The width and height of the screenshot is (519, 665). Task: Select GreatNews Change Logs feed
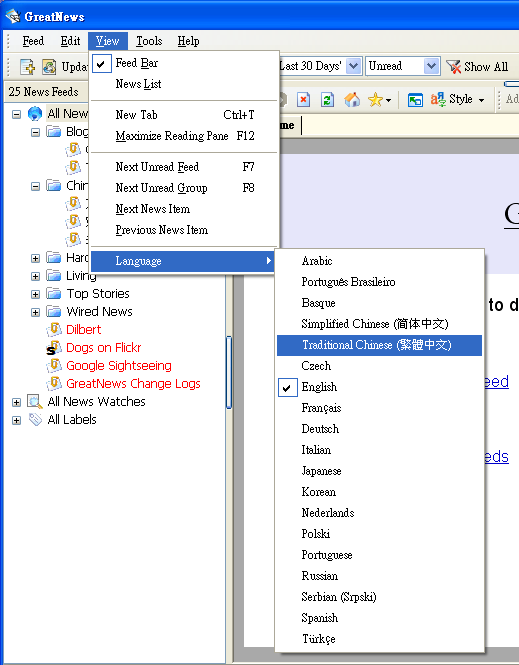(x=133, y=384)
